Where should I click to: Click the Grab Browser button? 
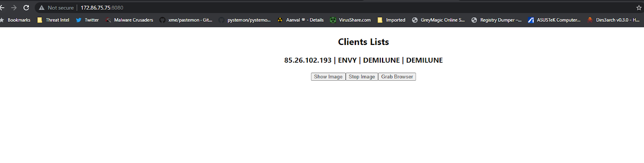[397, 77]
